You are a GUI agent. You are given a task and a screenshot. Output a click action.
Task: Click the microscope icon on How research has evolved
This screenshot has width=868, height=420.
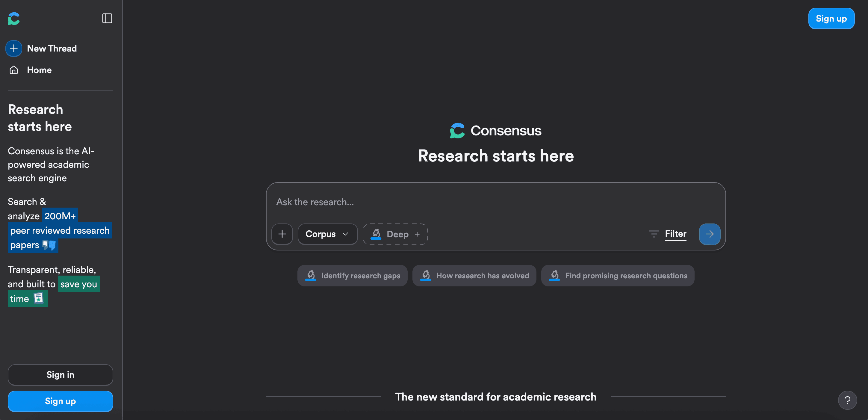point(426,275)
